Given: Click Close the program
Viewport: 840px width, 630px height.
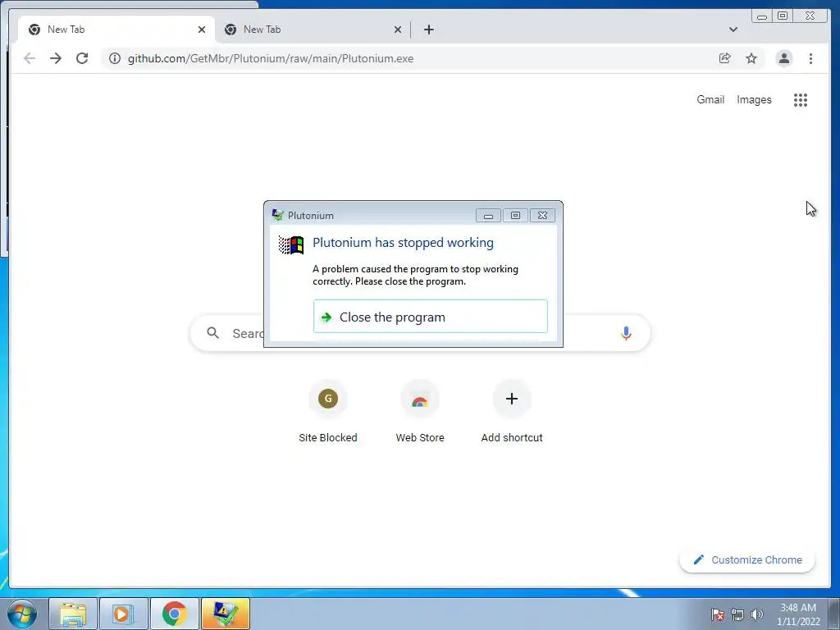Looking at the screenshot, I should [430, 317].
